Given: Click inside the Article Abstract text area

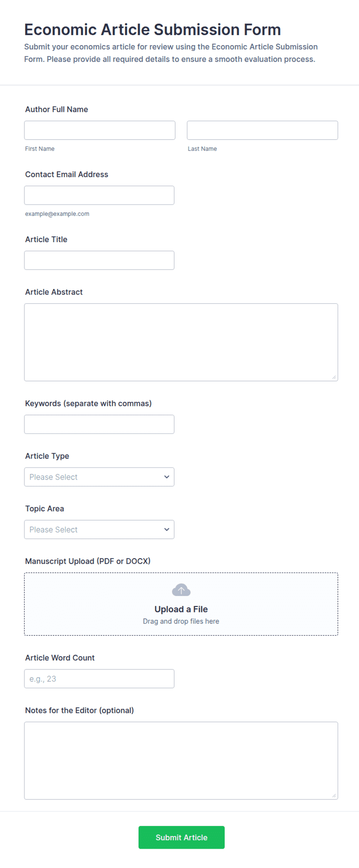Looking at the screenshot, I should click(x=181, y=342).
